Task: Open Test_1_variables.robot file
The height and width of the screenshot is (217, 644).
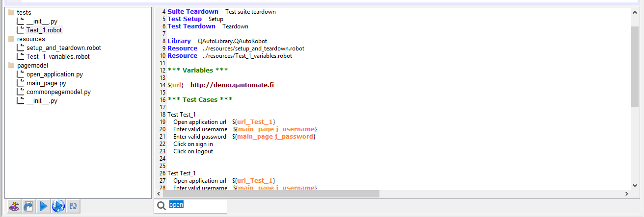Action: (x=58, y=56)
